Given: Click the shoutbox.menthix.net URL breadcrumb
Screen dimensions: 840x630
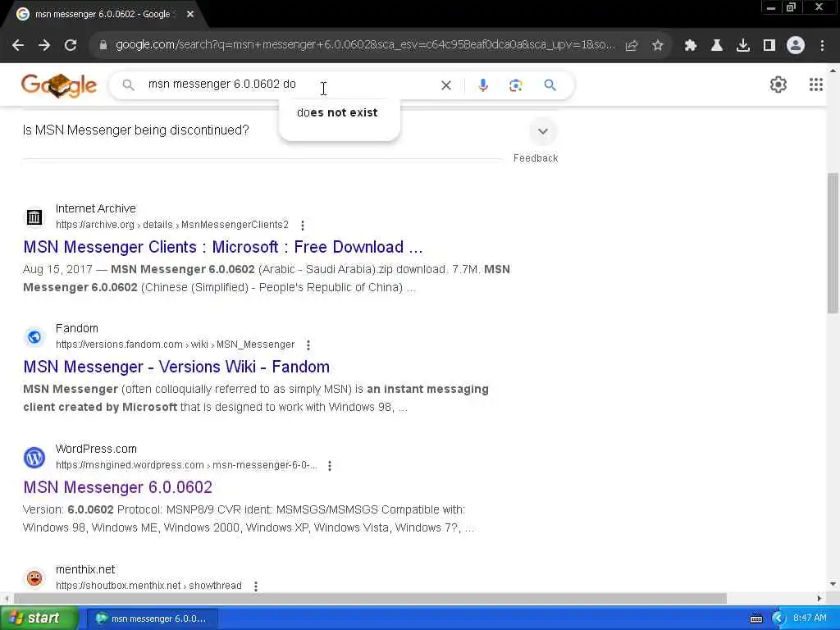Looking at the screenshot, I should (148, 586).
